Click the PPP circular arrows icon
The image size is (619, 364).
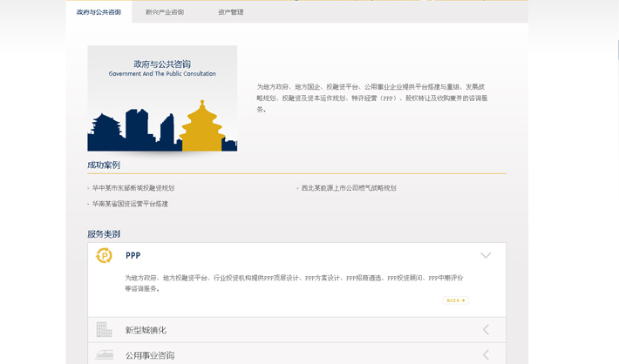click(105, 255)
